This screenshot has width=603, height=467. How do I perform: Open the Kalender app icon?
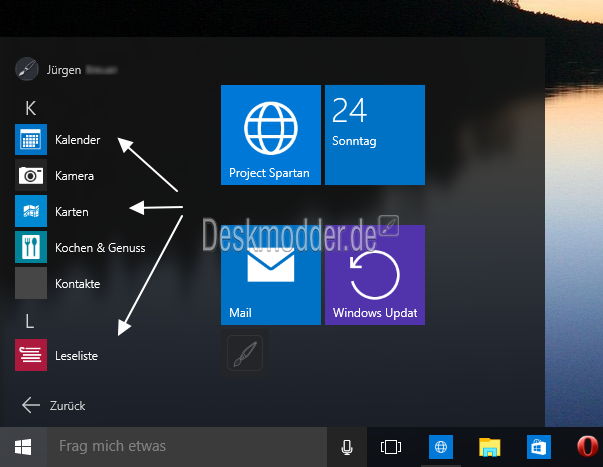pyautogui.click(x=31, y=139)
